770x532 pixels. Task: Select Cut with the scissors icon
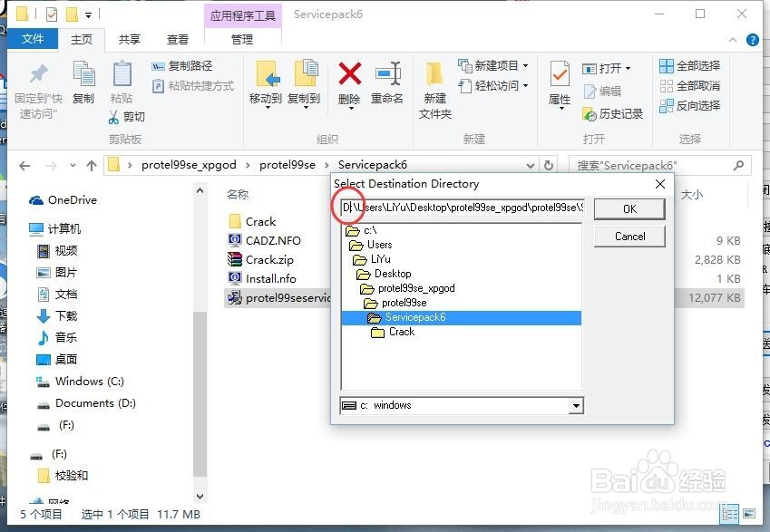[127, 116]
